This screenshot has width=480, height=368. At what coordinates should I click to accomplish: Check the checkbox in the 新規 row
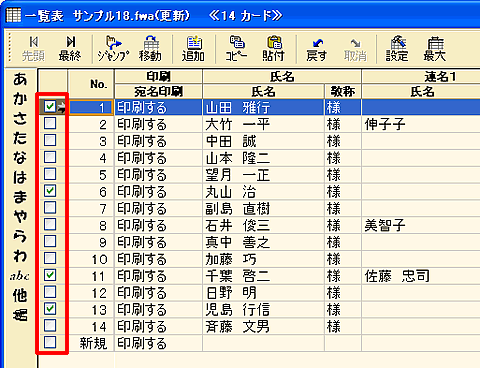pyautogui.click(x=50, y=342)
